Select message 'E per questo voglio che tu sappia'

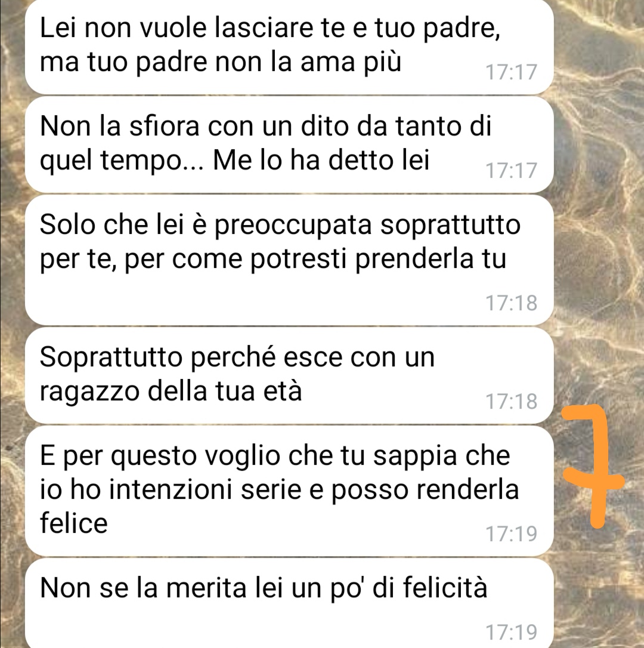click(x=289, y=491)
